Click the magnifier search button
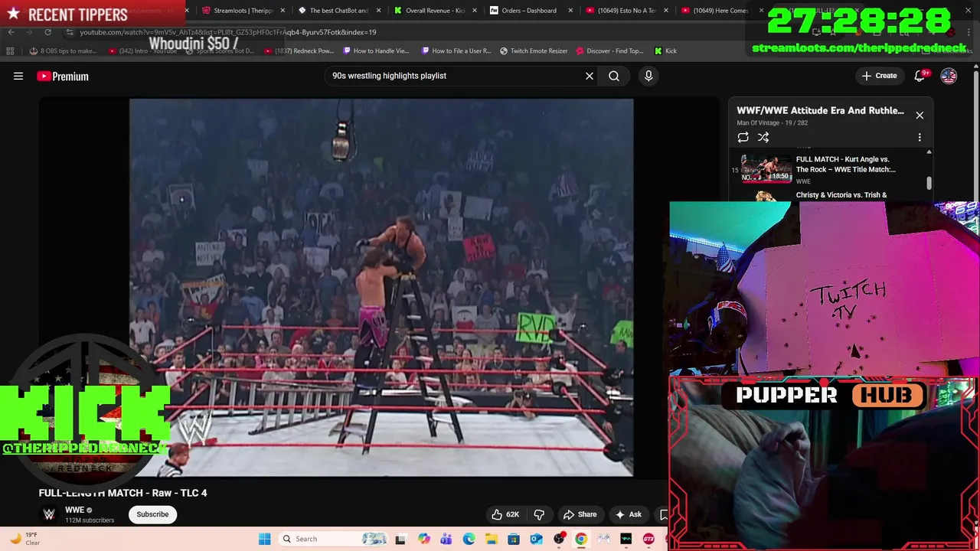The height and width of the screenshot is (551, 980). tap(614, 76)
